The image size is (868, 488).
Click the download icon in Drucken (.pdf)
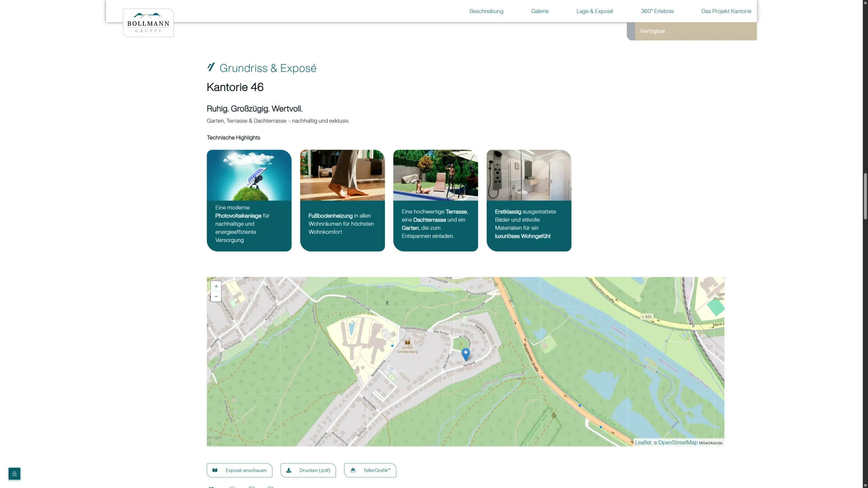[x=289, y=470]
